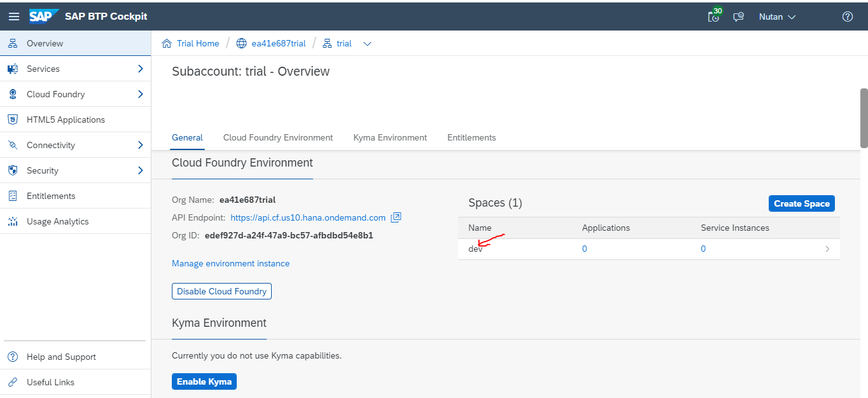Click the HTML5 Applications icon

point(13,120)
